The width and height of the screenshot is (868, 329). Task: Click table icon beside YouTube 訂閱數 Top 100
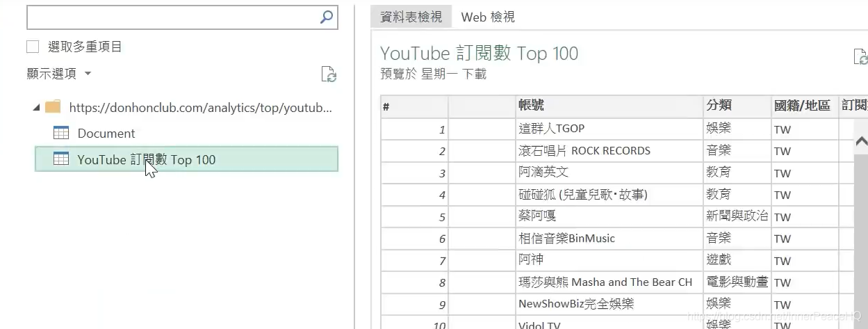pos(61,159)
